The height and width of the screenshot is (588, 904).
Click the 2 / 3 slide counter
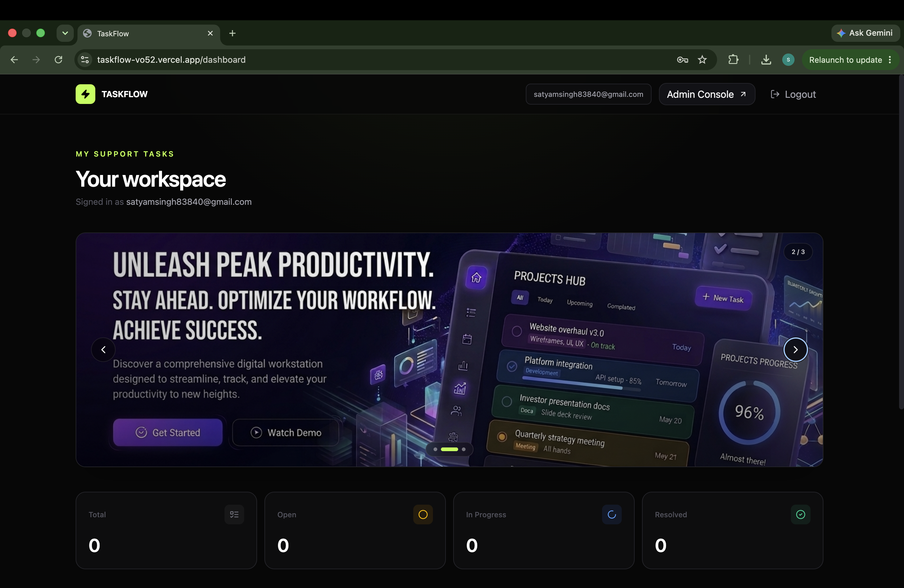pyautogui.click(x=798, y=252)
